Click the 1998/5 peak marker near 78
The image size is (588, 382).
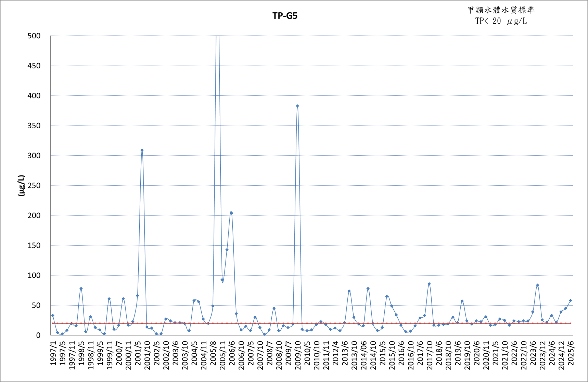81,289
